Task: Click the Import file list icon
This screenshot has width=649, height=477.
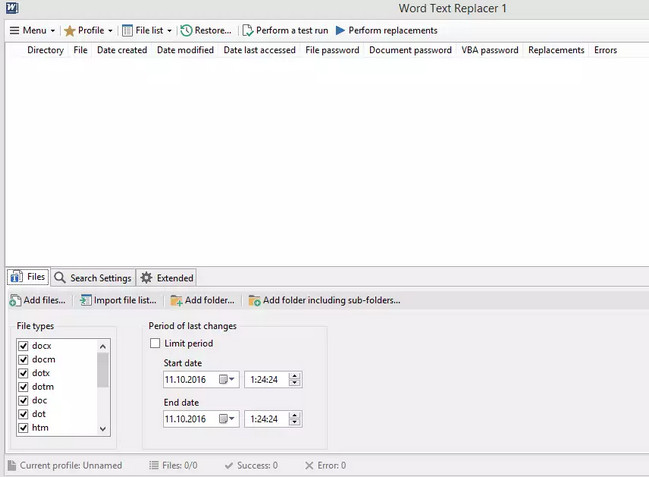Action: point(86,300)
